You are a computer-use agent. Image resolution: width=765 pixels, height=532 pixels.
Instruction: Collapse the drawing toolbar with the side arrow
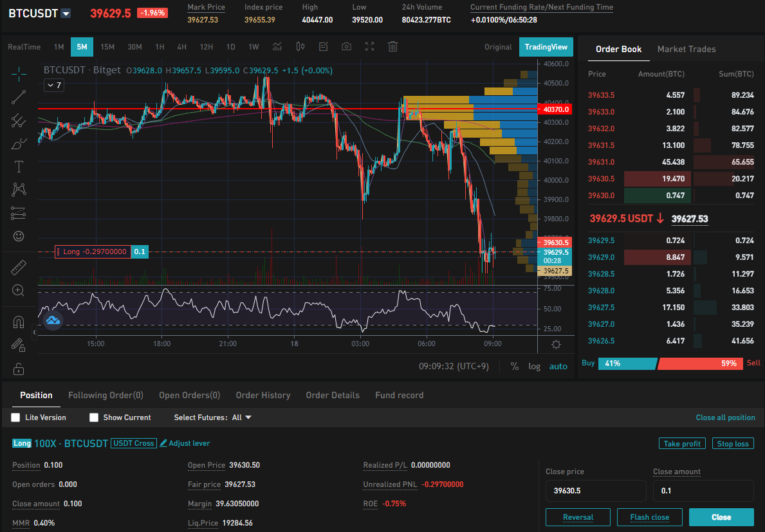pos(34,333)
